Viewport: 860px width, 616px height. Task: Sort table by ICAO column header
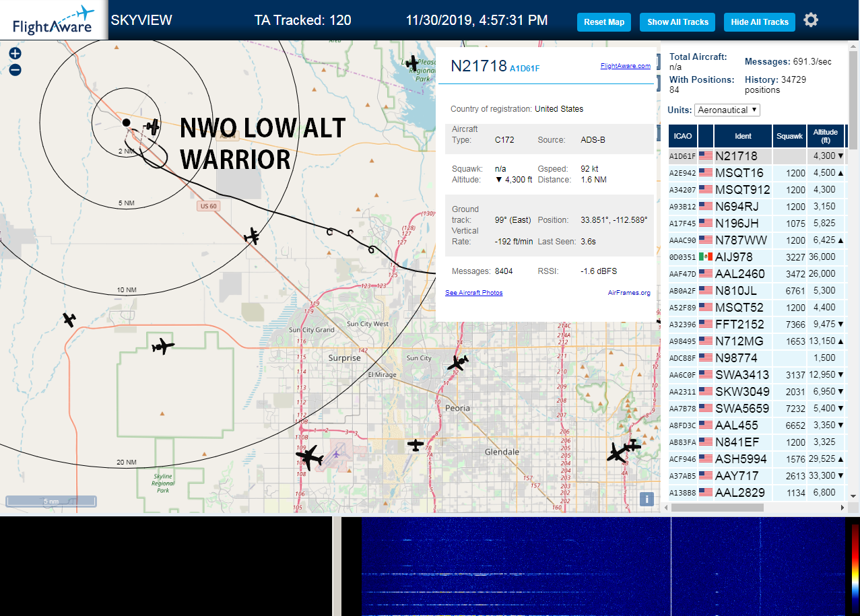point(683,136)
